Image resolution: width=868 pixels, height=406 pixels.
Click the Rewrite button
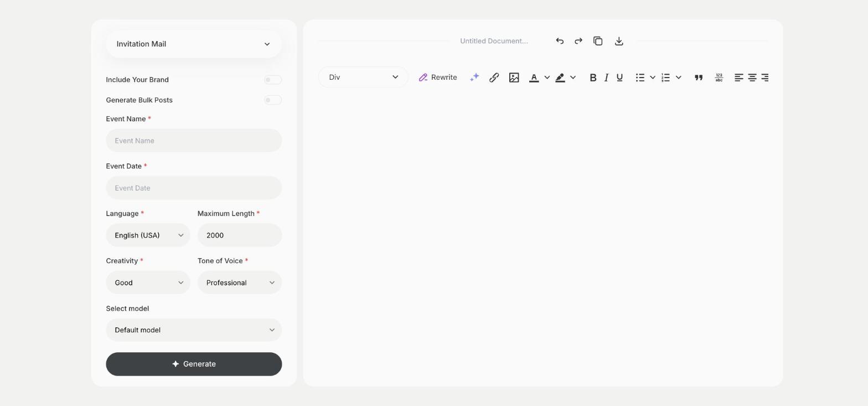[438, 78]
